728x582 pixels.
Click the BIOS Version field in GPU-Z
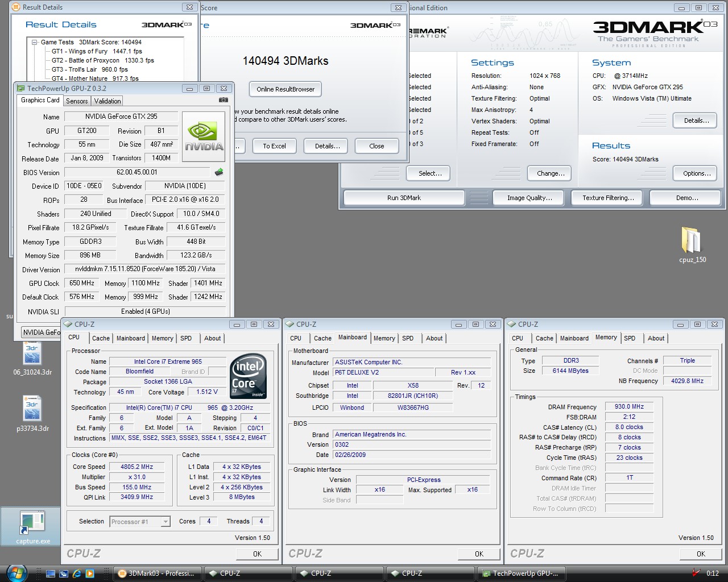[137, 172]
